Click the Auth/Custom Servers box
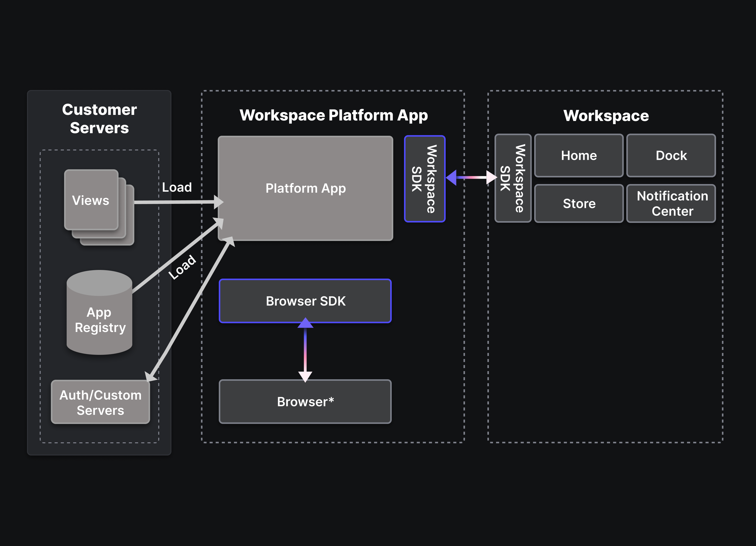The height and width of the screenshot is (546, 756). click(x=100, y=402)
